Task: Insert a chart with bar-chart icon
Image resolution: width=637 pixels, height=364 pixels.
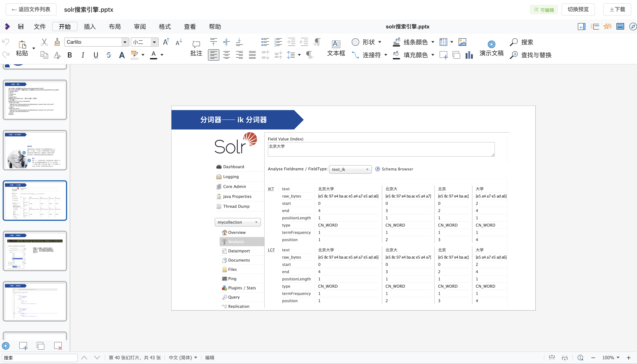Action: click(x=469, y=55)
